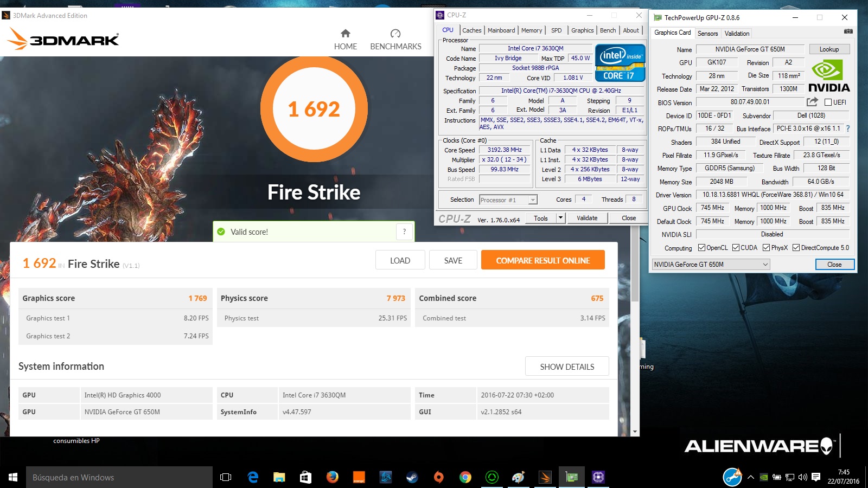Viewport: 868px width, 488px height.
Task: Open the NVIDIA GeForce GT 650M GPU dropdown
Action: pyautogui.click(x=711, y=265)
